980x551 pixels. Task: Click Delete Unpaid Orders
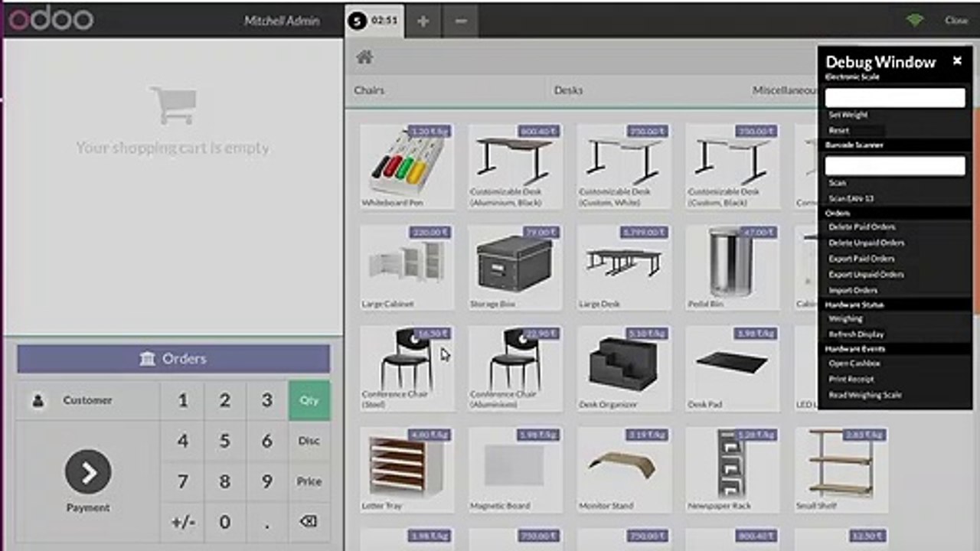(x=866, y=243)
